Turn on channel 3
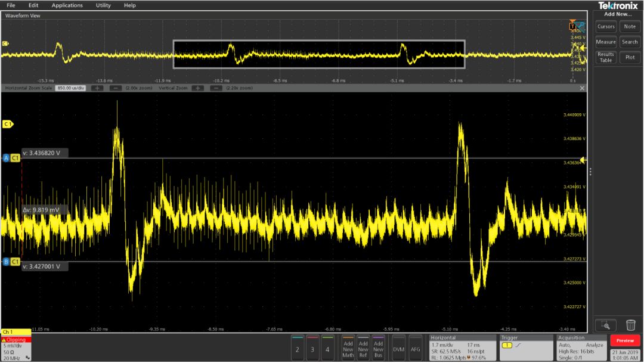This screenshot has width=644, height=363. tap(312, 348)
